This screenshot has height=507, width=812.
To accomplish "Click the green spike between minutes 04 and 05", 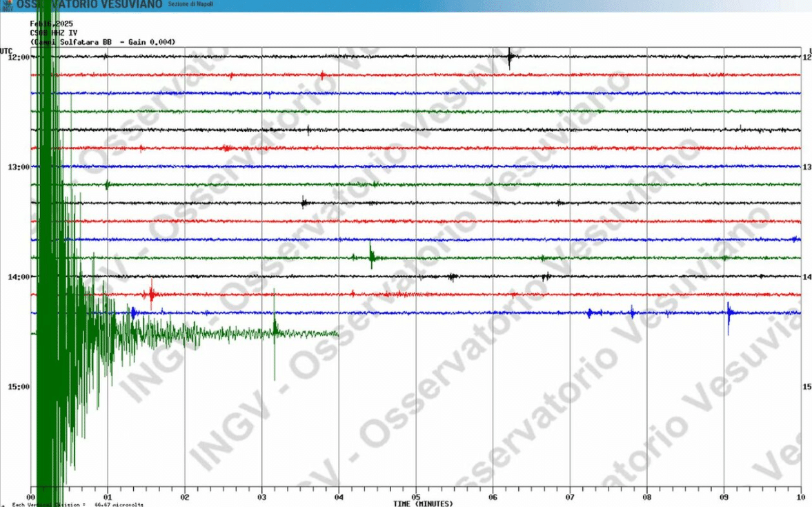I will coord(371,257).
